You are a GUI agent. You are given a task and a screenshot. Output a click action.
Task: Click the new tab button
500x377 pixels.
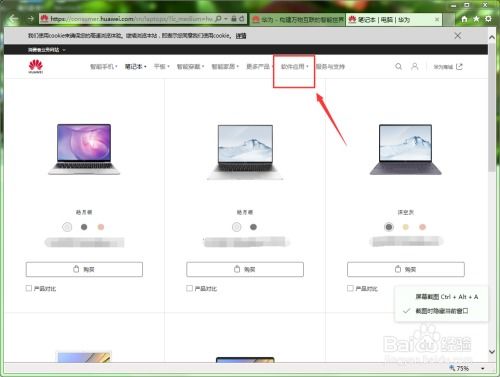449,20
